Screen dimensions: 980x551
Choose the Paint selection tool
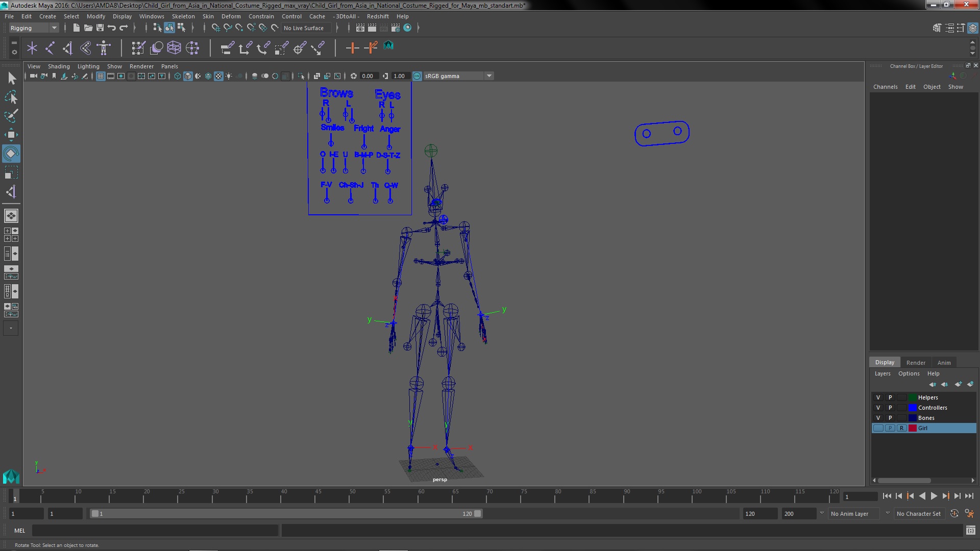[x=11, y=116]
